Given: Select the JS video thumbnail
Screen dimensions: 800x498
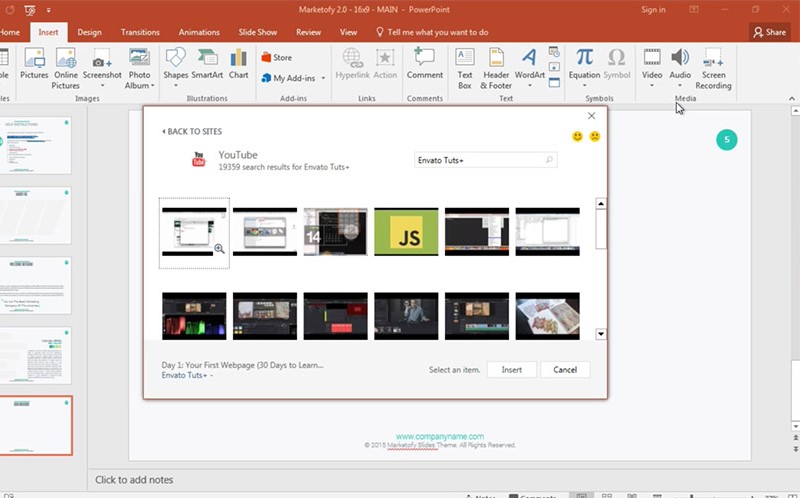Looking at the screenshot, I should [406, 232].
